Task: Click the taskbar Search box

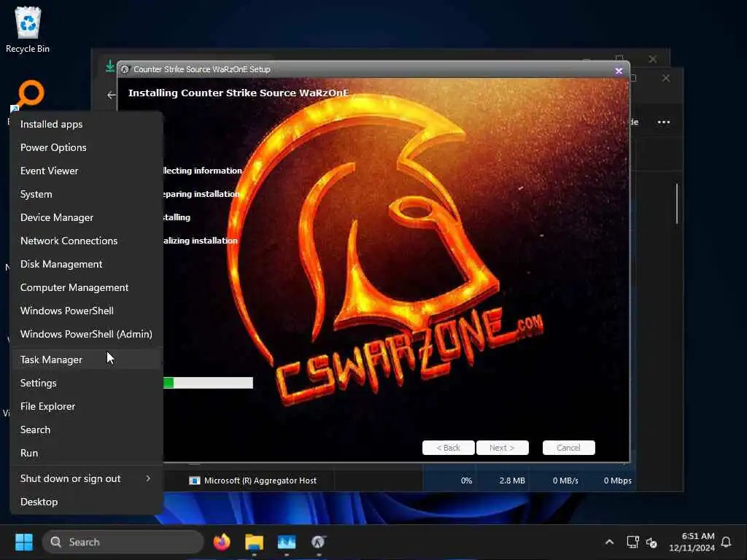Action: pyautogui.click(x=123, y=542)
